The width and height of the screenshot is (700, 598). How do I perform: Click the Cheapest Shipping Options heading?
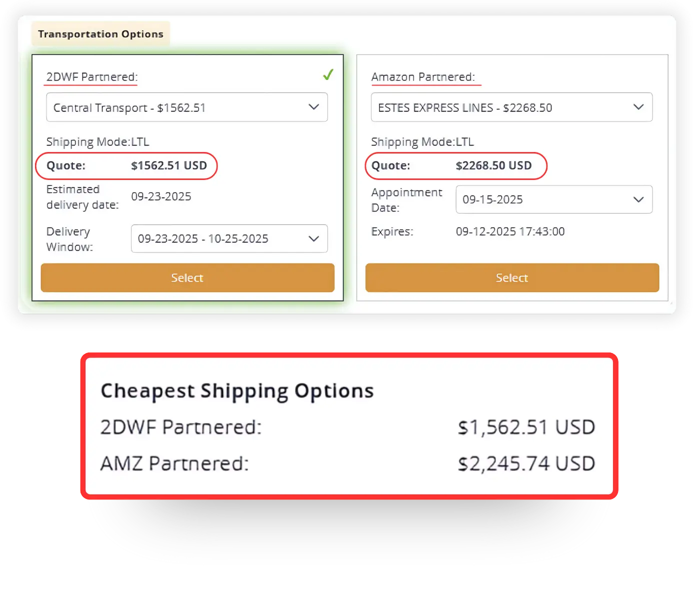pos(237,391)
